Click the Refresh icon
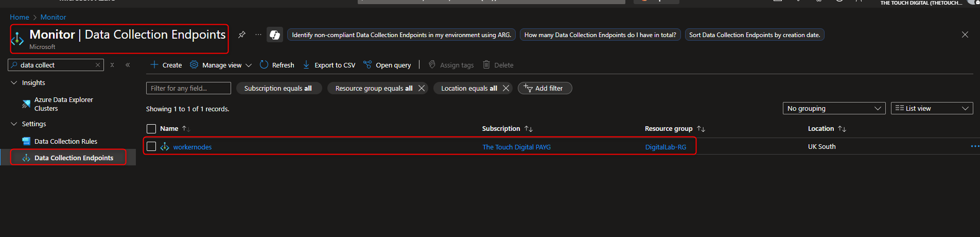This screenshot has width=980, height=237. [x=264, y=64]
